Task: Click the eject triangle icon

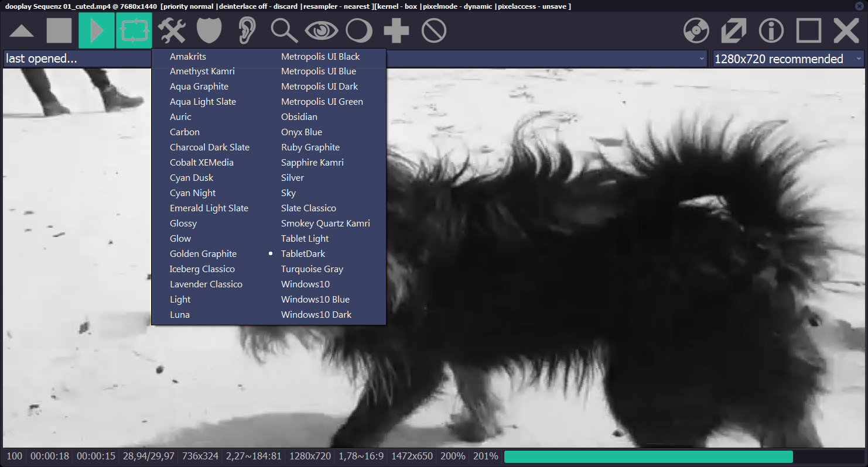Action: (x=22, y=30)
